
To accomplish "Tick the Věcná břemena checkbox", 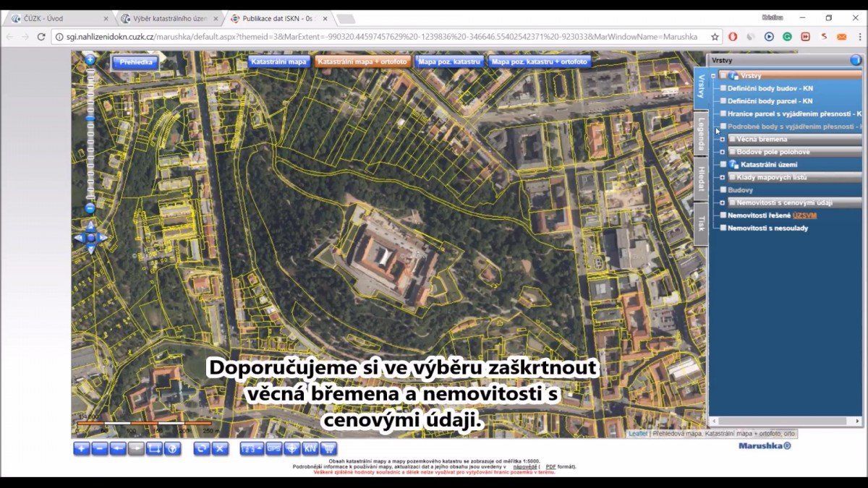I will pyautogui.click(x=732, y=139).
